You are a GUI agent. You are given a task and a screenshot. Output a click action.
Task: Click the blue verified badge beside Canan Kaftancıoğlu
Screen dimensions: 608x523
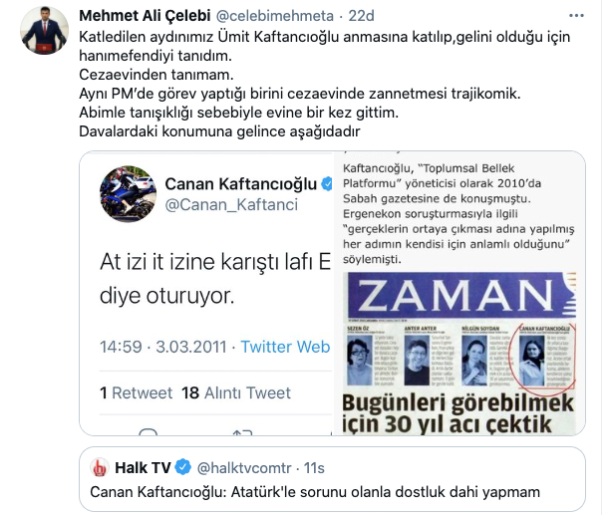coord(327,184)
